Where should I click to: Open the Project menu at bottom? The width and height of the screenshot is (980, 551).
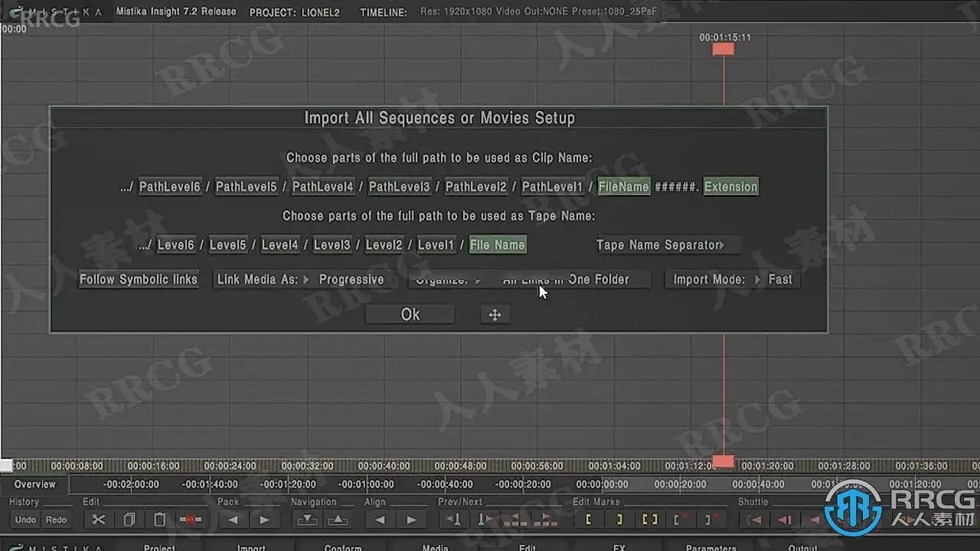[x=160, y=547]
